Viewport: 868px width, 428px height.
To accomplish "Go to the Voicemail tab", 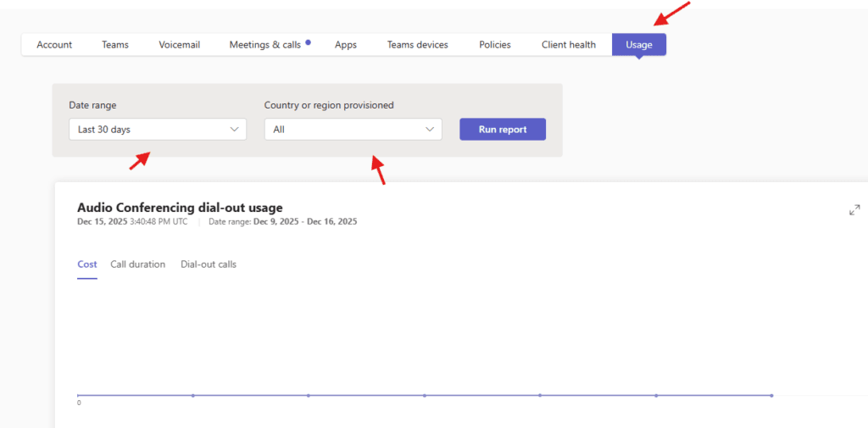I will (179, 45).
